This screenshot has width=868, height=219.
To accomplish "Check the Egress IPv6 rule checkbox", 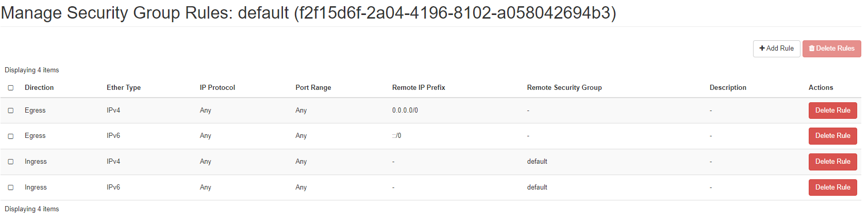I will point(11,136).
